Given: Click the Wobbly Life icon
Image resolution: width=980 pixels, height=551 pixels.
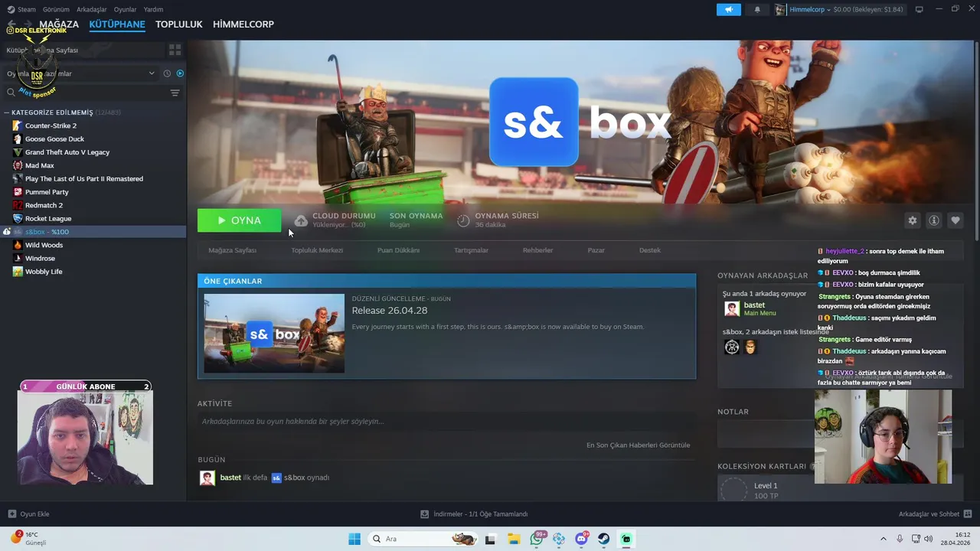Looking at the screenshot, I should pyautogui.click(x=18, y=271).
